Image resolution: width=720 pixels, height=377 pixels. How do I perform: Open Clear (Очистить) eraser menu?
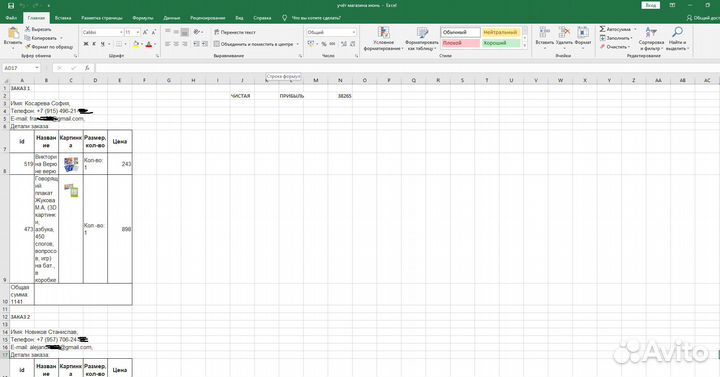[614, 46]
